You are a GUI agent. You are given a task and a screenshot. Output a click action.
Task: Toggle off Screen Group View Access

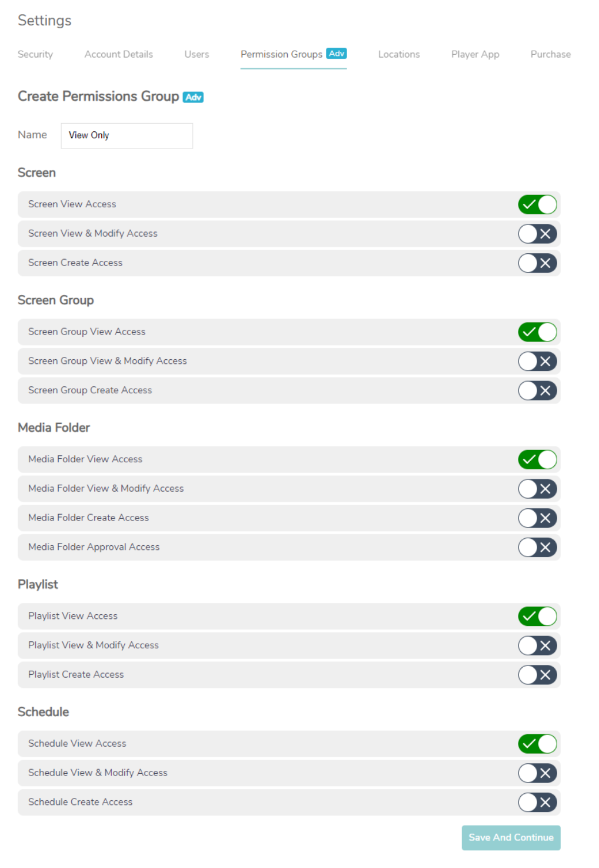(x=537, y=332)
